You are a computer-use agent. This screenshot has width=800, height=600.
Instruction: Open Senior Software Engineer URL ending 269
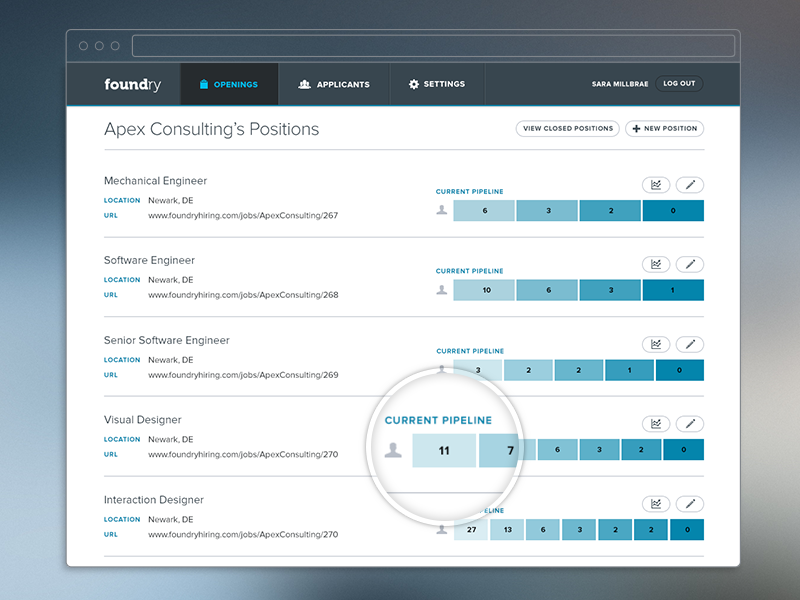tap(243, 375)
